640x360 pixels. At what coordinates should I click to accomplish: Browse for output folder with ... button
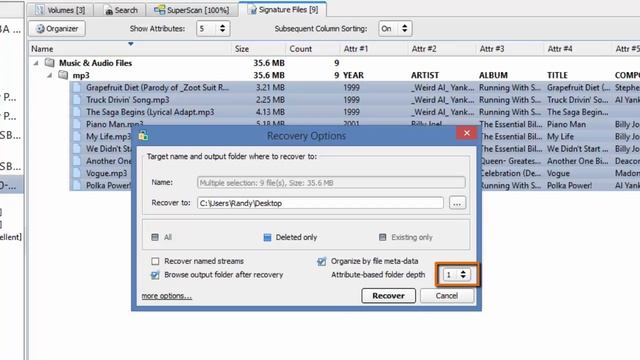(457, 203)
